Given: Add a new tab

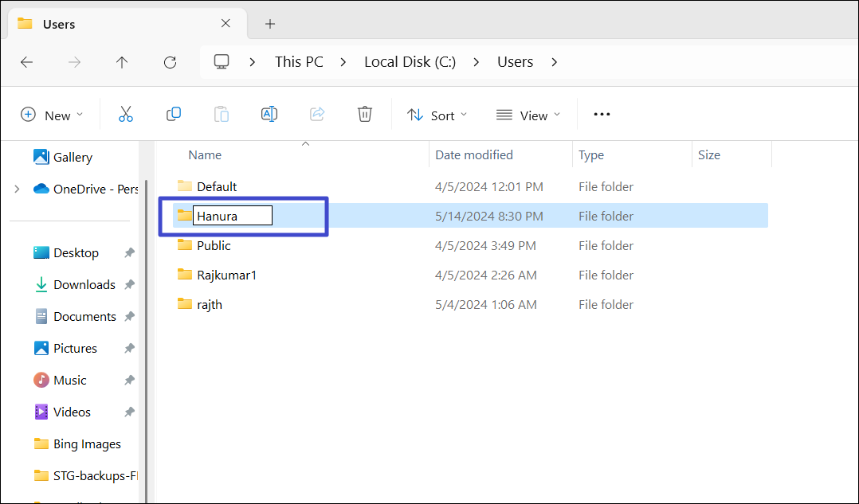Looking at the screenshot, I should tap(270, 24).
